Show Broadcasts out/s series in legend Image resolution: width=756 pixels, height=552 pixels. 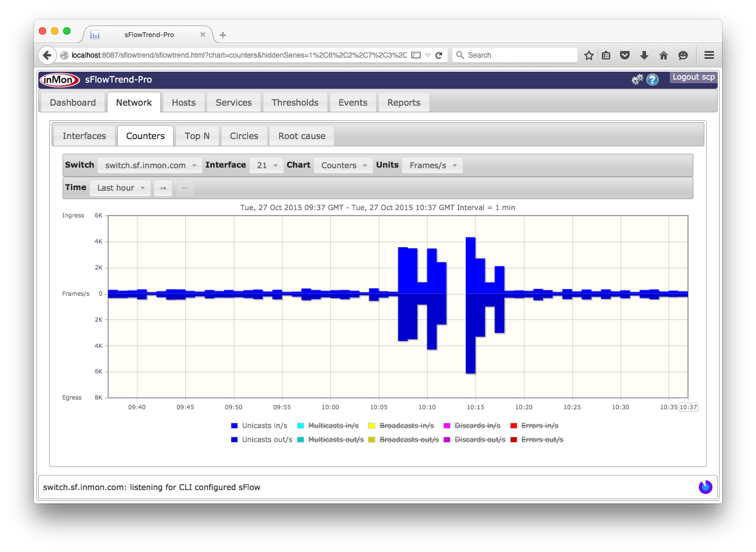click(x=409, y=440)
